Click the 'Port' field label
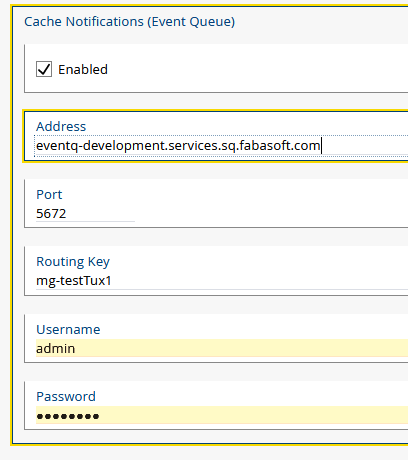Viewport: 408px width, 460px height. pos(49,195)
